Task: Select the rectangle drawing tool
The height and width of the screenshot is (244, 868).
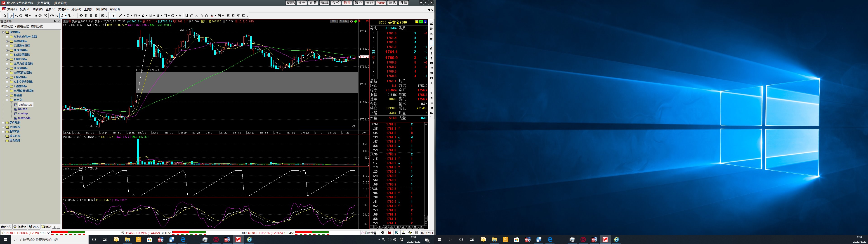Action: (x=165, y=16)
